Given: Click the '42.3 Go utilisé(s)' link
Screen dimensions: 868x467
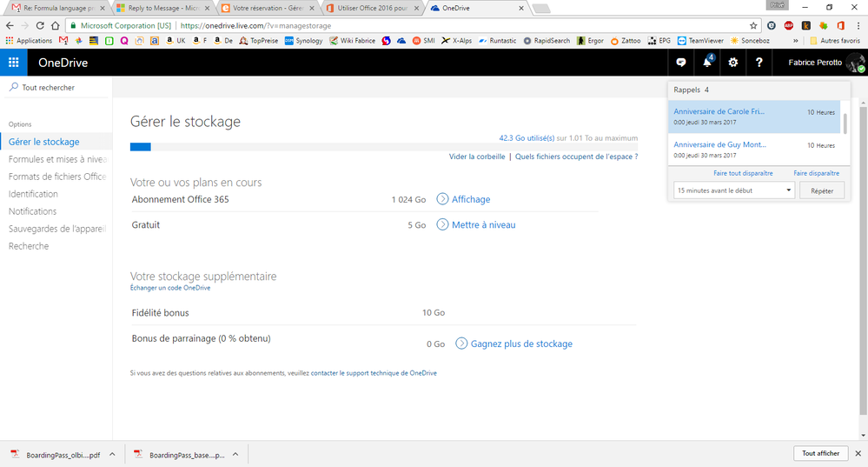Looking at the screenshot, I should [x=527, y=138].
